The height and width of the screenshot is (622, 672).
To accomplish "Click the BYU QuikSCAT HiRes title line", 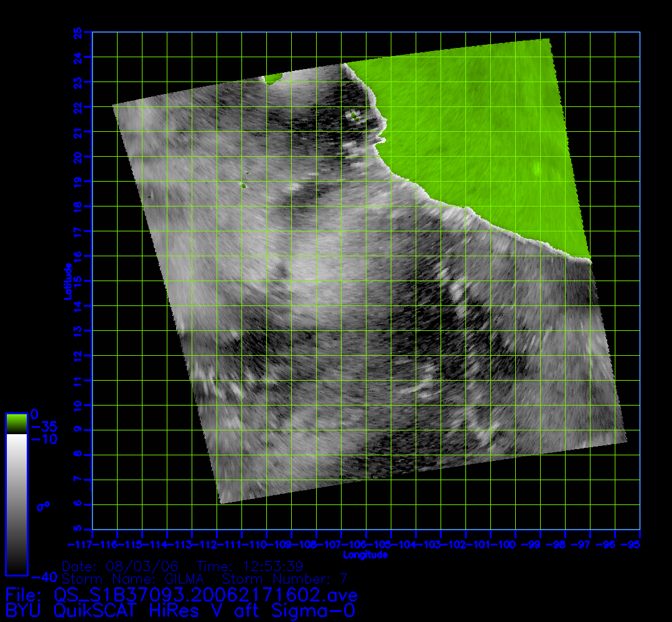I will (180, 611).
